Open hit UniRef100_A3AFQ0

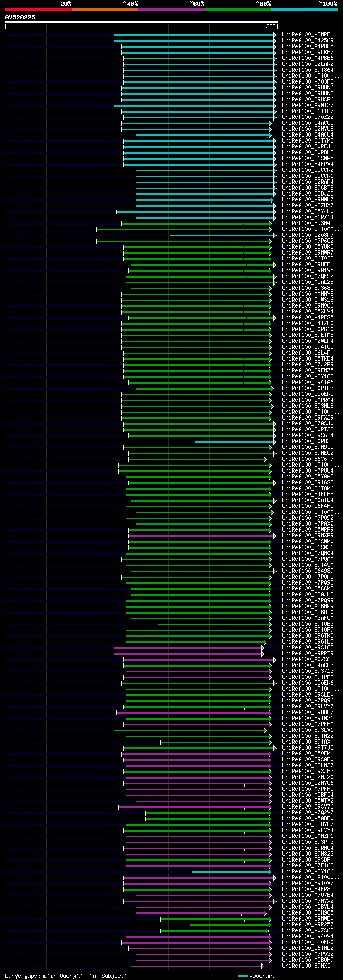click(x=308, y=618)
